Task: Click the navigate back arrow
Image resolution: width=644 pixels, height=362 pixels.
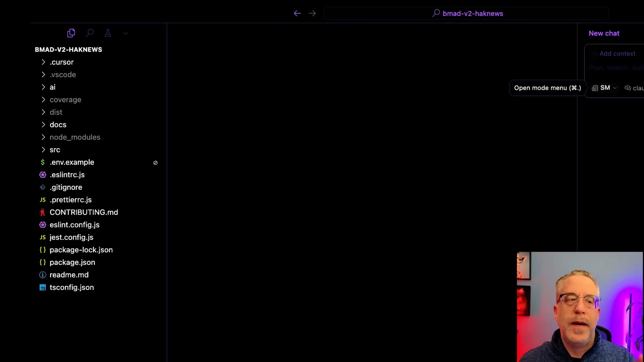Action: [x=297, y=13]
